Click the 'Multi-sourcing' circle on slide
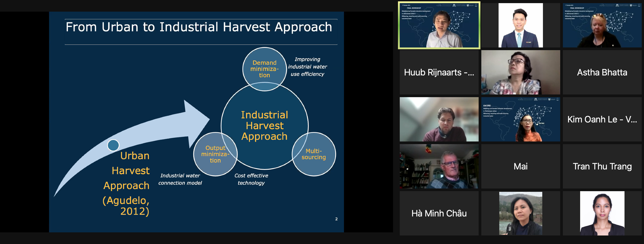 pos(314,154)
